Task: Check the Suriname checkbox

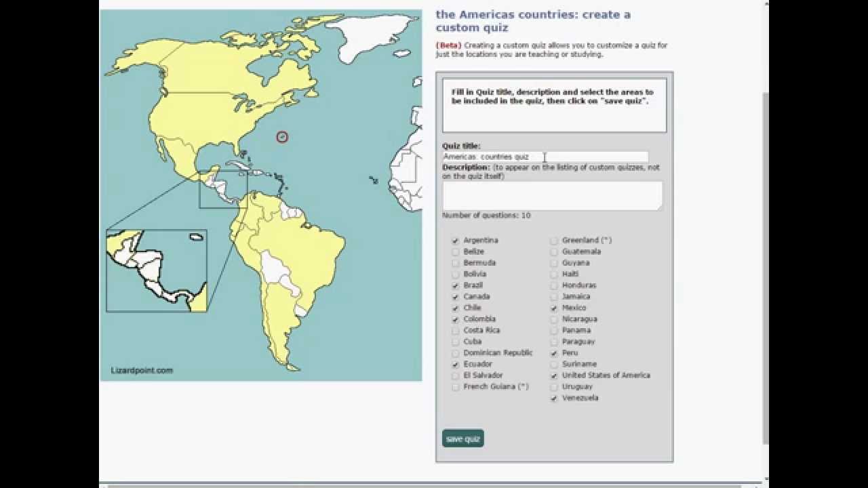Action: [554, 365]
